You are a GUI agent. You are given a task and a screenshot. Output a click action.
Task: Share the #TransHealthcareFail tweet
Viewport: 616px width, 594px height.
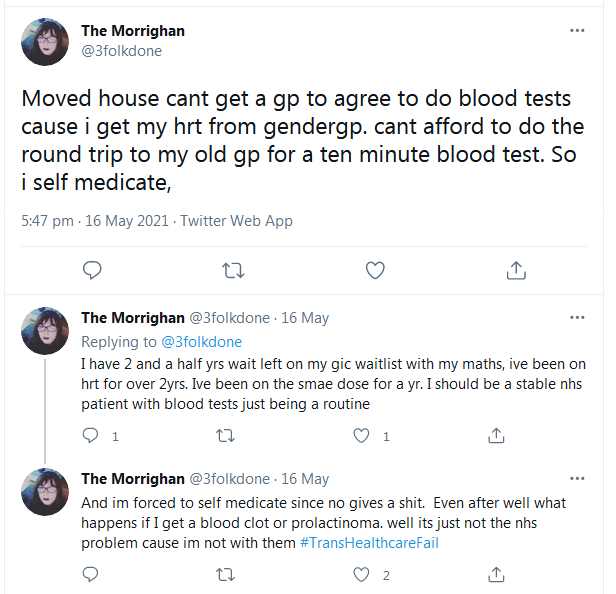(496, 574)
